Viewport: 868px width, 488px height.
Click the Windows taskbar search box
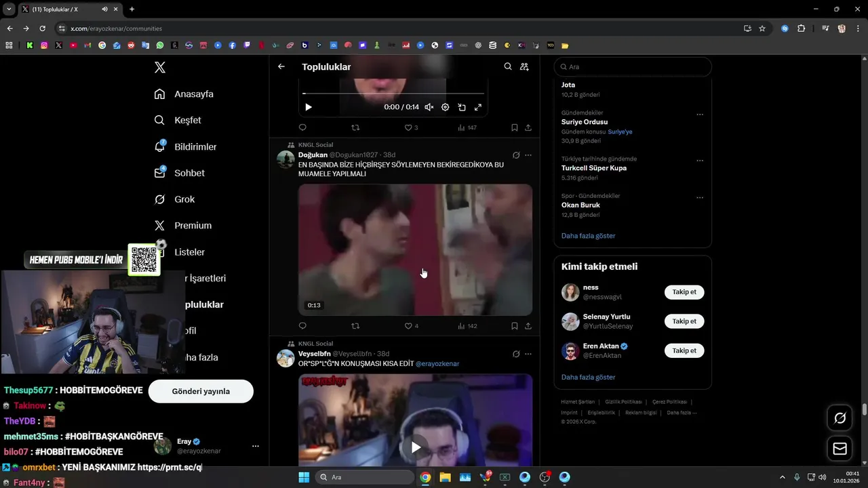click(x=366, y=477)
